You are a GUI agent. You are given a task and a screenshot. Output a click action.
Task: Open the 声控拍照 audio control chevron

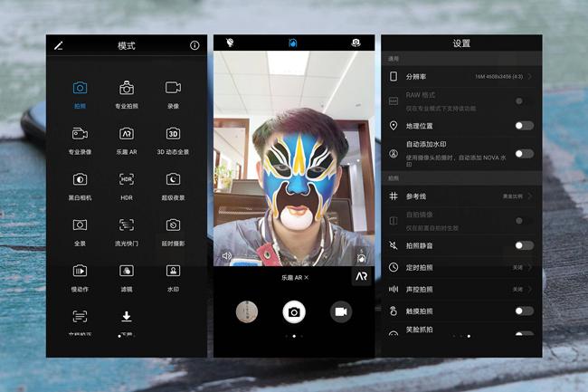click(530, 289)
